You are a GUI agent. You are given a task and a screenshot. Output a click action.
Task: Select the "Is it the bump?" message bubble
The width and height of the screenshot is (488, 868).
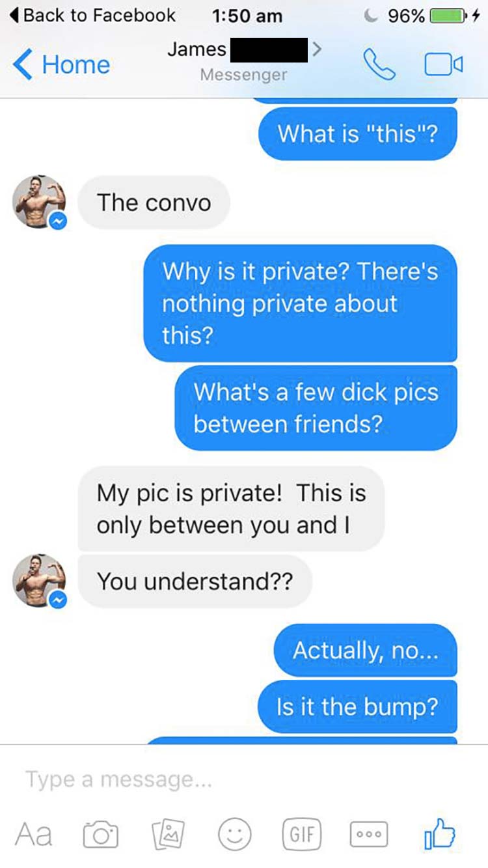click(357, 707)
